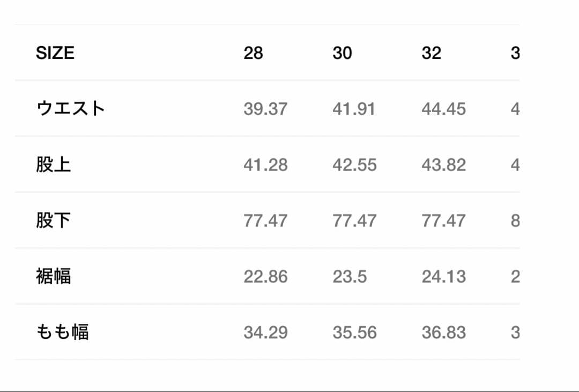Click the SIZE header cell
This screenshot has height=392, width=579.
55,53
